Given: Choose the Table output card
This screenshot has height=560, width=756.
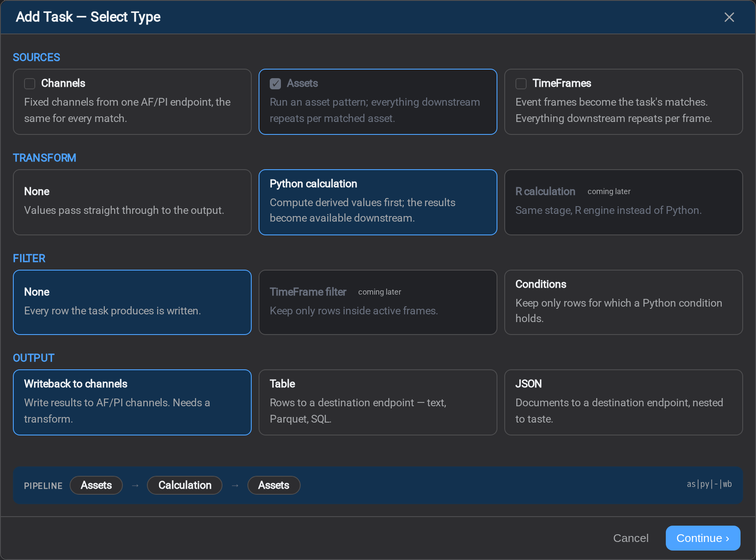Looking at the screenshot, I should tap(378, 402).
